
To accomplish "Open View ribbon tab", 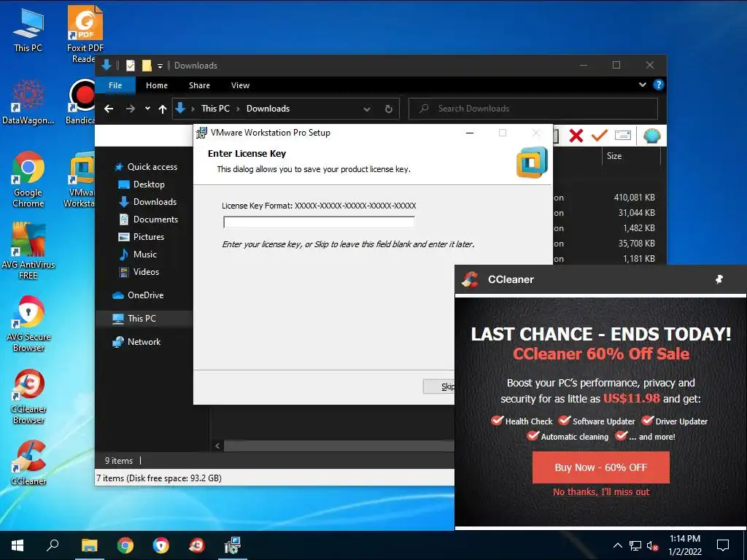I will point(240,85).
